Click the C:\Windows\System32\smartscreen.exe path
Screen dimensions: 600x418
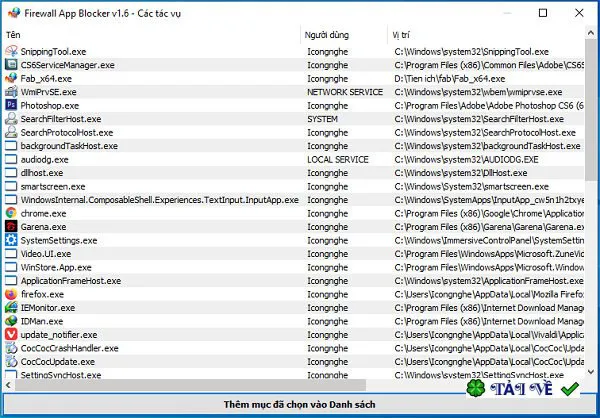471,186
